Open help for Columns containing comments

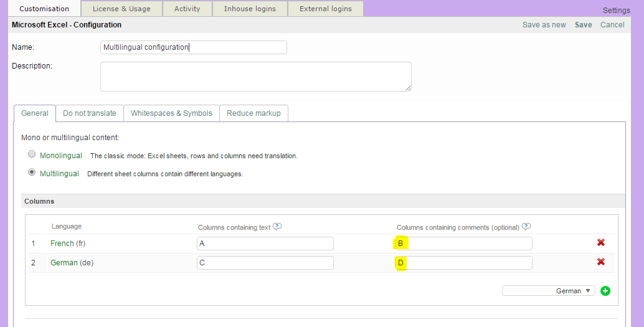tap(526, 226)
